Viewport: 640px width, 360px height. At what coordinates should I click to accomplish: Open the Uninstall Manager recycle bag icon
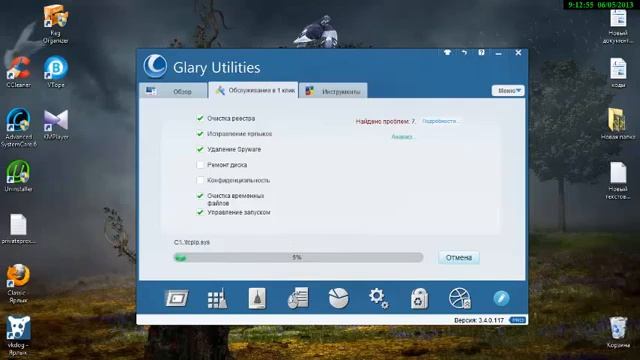[x=419, y=298]
